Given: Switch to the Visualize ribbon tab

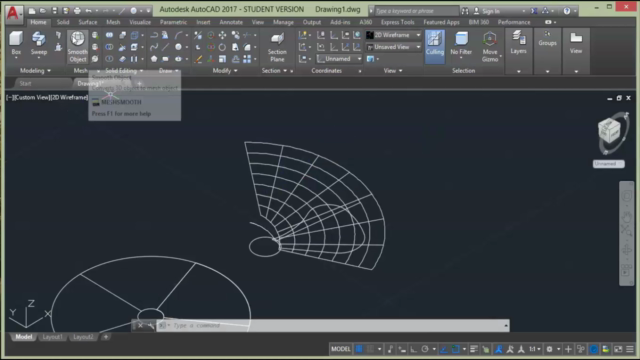Looking at the screenshot, I should click(140, 22).
